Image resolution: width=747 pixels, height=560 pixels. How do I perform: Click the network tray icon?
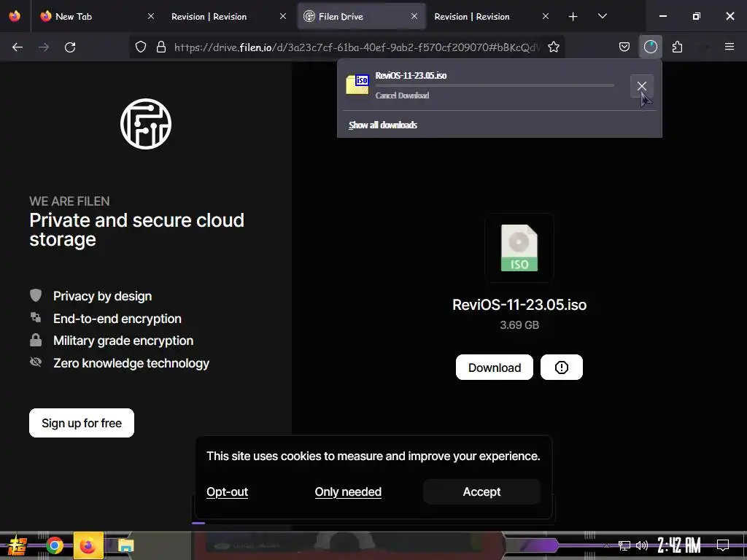click(x=624, y=545)
